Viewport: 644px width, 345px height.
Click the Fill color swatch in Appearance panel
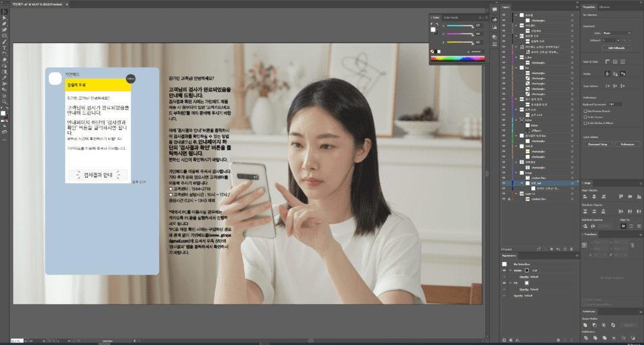click(527, 283)
